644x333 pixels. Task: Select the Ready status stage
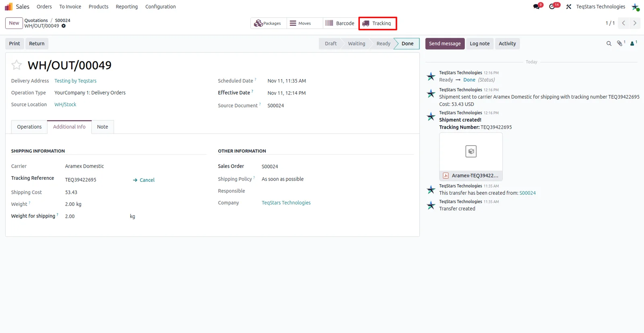(383, 43)
